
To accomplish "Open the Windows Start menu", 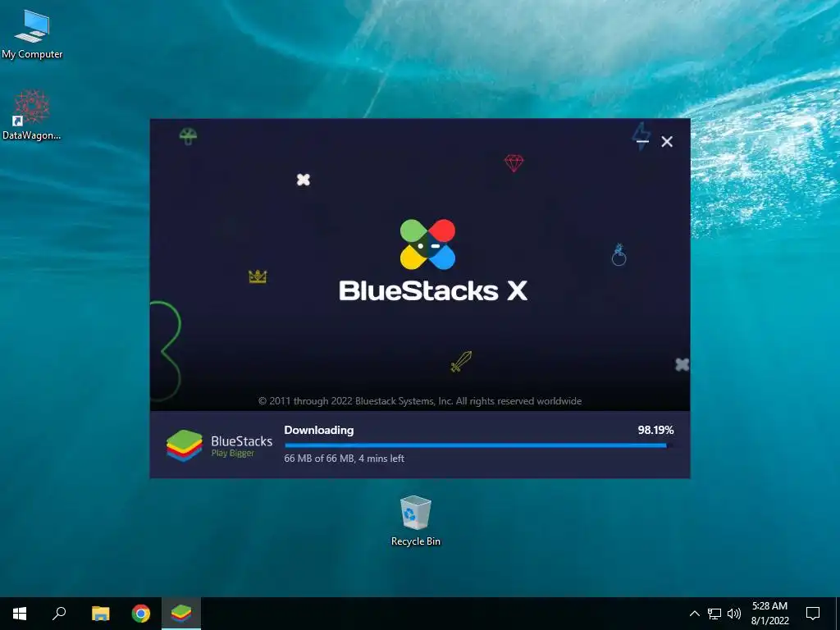I will coord(20,614).
